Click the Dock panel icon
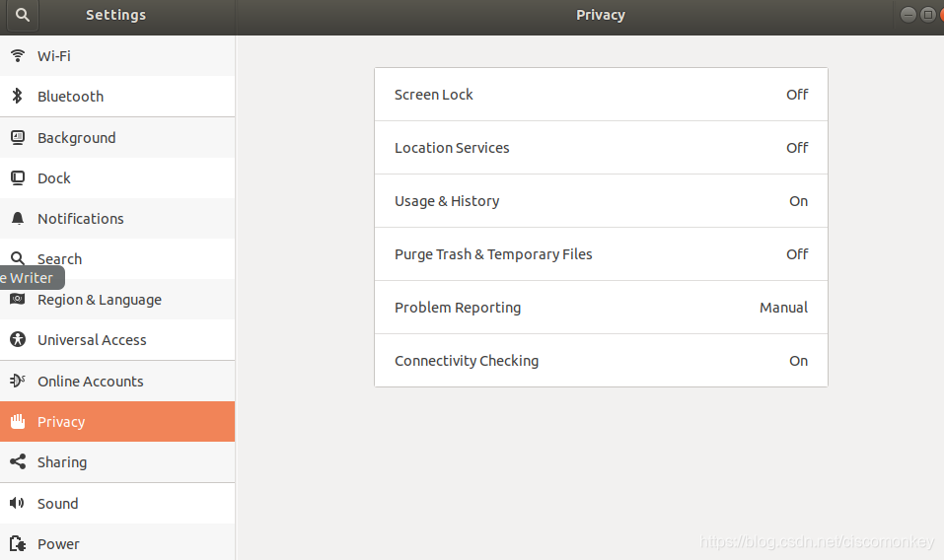 pos(18,178)
